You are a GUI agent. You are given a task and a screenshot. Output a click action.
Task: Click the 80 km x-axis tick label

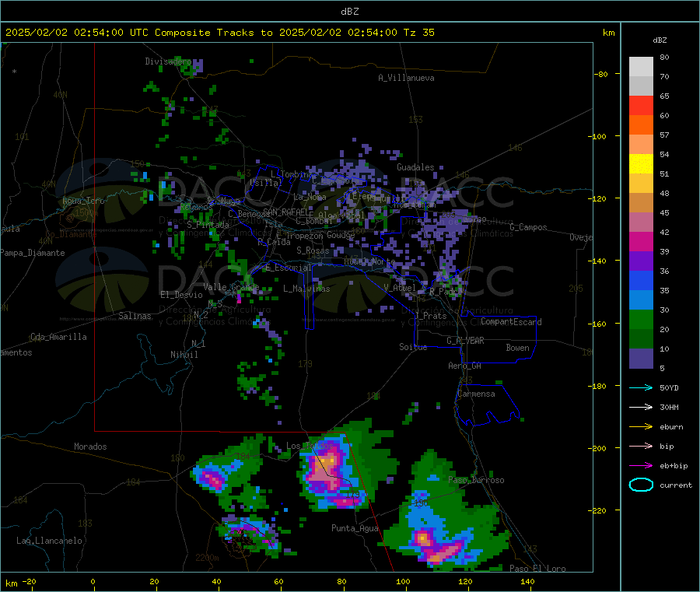tap(341, 581)
